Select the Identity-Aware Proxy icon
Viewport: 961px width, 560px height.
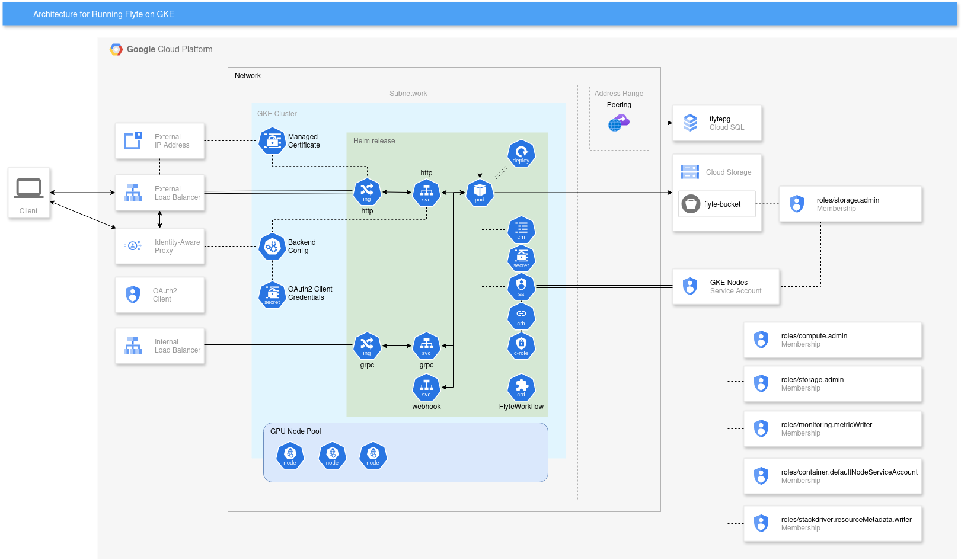[133, 245]
